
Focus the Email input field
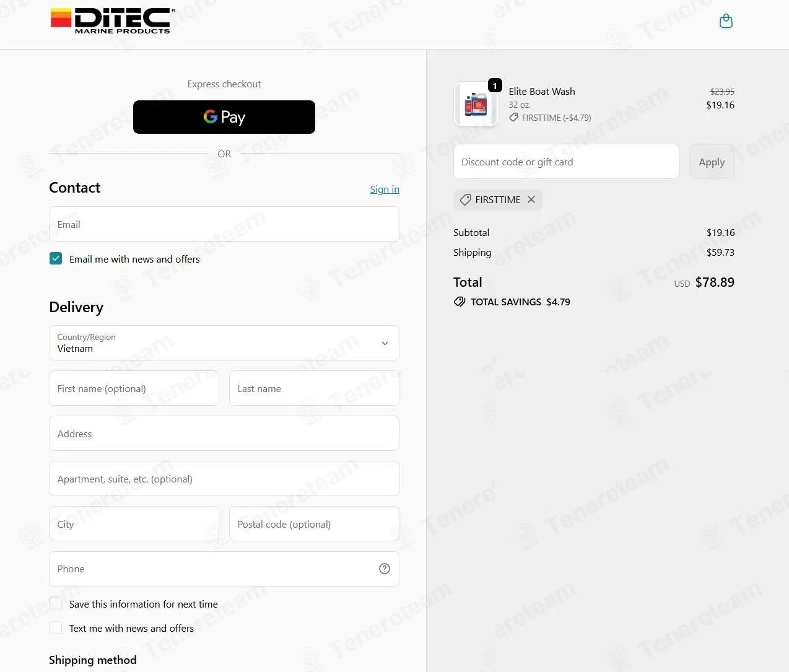[x=224, y=224]
